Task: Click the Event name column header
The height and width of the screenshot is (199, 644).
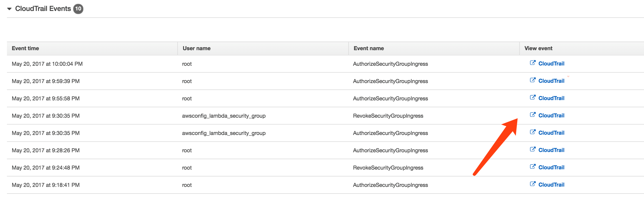Action: [368, 48]
